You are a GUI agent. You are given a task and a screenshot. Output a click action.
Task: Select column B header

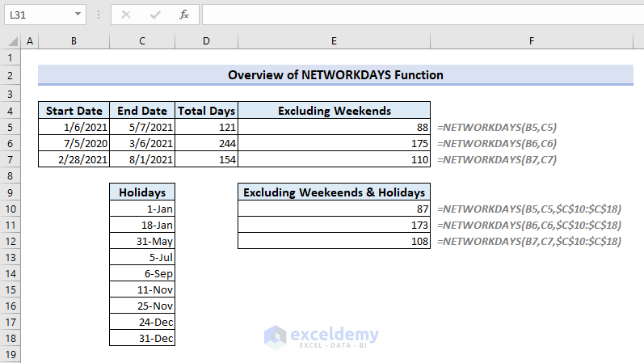click(x=74, y=41)
